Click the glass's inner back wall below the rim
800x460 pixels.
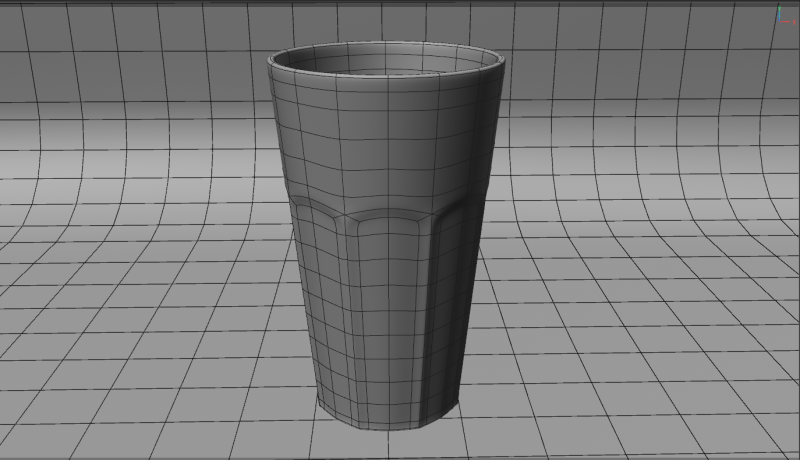coord(385,62)
